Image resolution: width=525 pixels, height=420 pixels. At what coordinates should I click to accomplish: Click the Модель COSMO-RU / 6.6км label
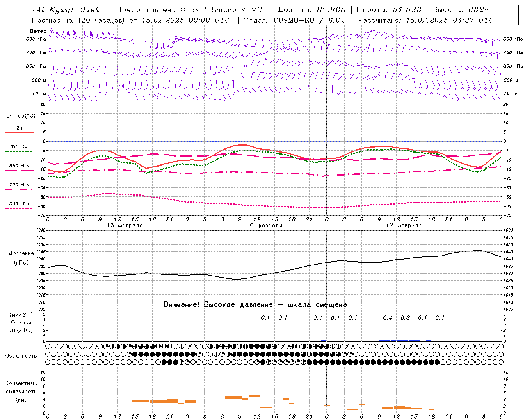(296, 20)
